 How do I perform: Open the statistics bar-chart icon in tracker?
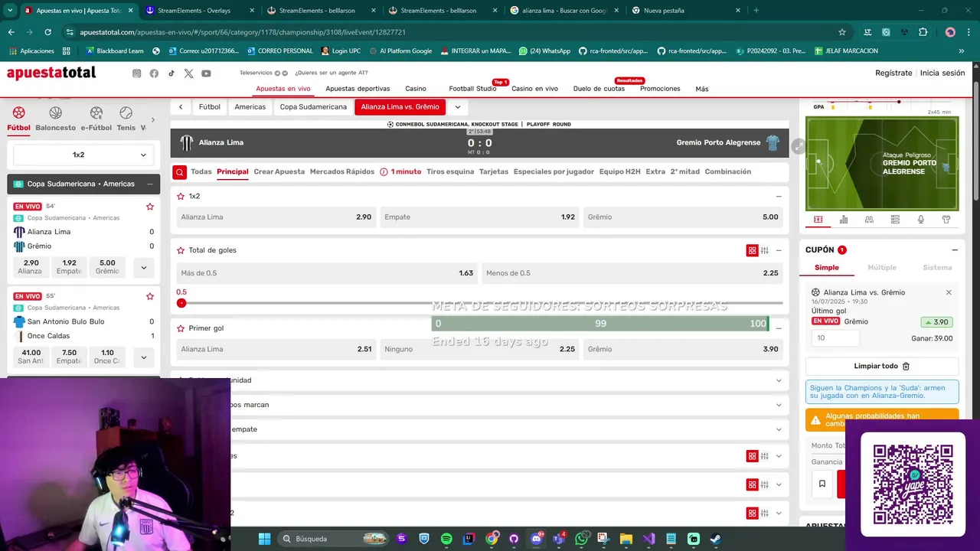click(x=844, y=220)
